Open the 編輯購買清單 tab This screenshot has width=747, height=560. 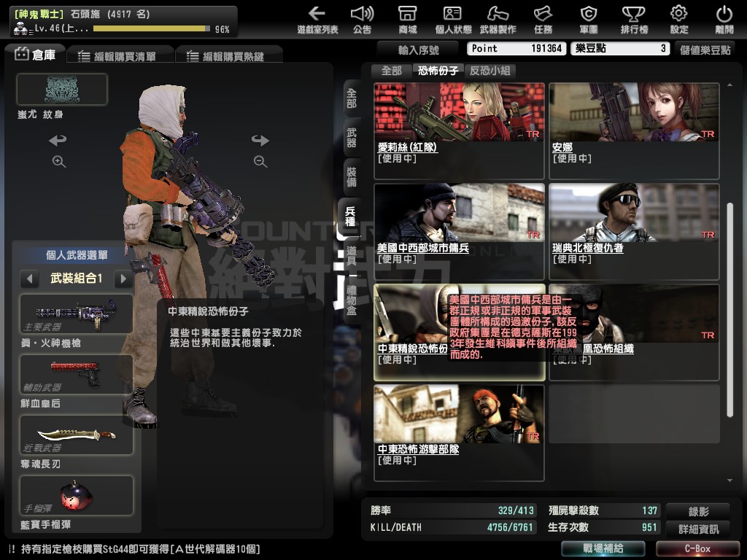(x=119, y=56)
